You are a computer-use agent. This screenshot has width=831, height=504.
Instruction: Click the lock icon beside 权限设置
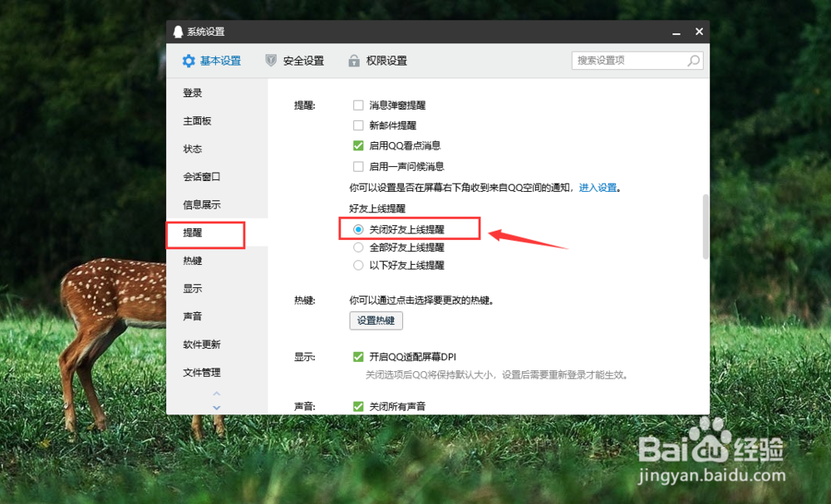[x=354, y=61]
